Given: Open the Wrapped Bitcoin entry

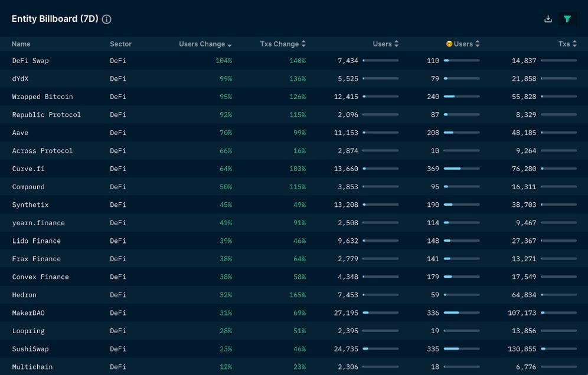Looking at the screenshot, I should 43,97.
